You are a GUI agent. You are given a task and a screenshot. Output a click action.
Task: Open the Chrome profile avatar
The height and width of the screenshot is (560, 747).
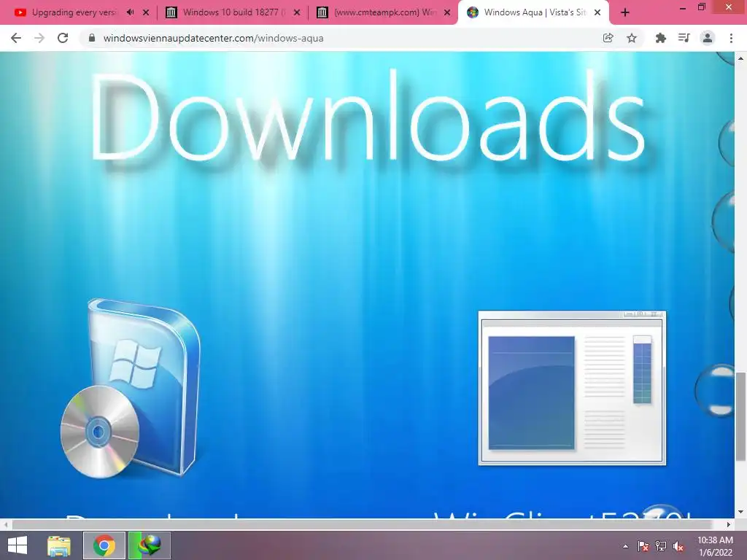click(x=708, y=38)
